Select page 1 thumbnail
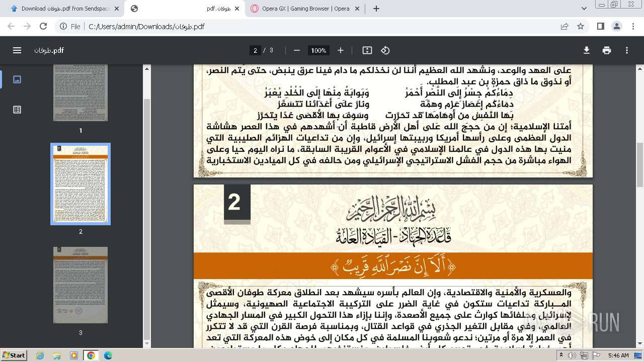 pyautogui.click(x=80, y=93)
